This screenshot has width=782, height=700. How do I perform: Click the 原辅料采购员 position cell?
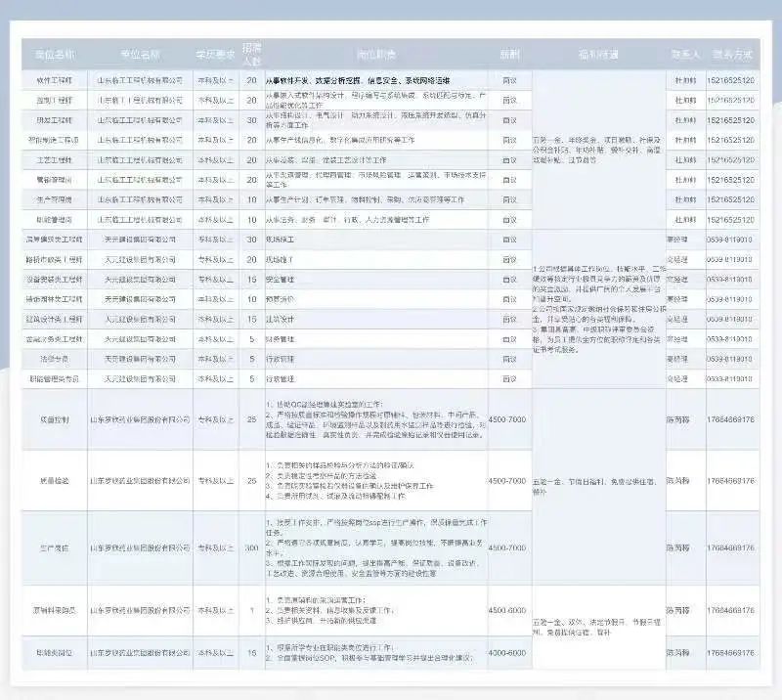(x=55, y=610)
